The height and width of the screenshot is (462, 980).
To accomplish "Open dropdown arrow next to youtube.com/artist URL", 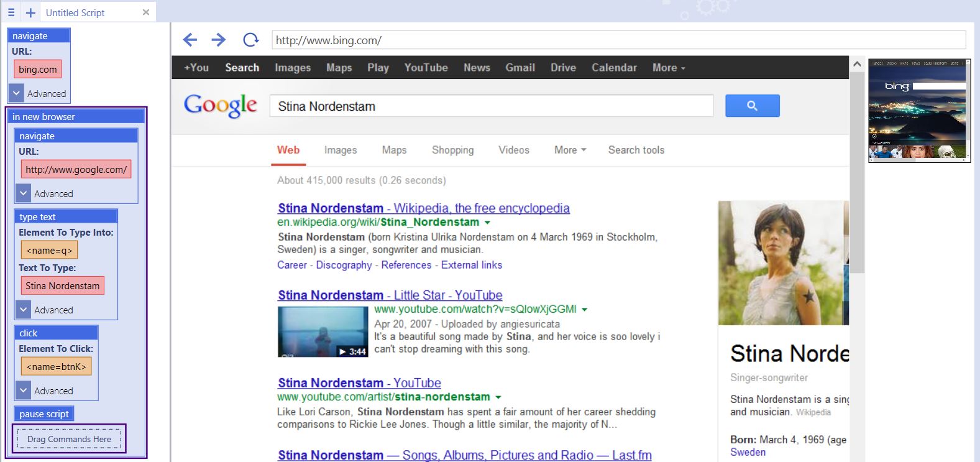I will (x=498, y=397).
